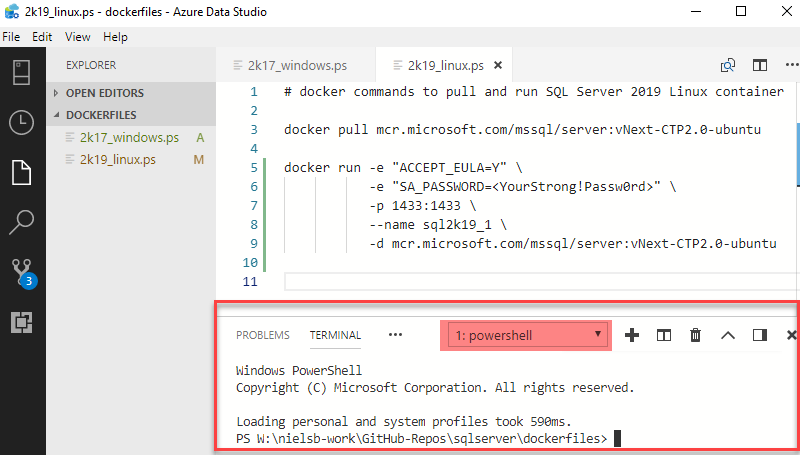Open 2k19_linux.ps in the explorer tree

pyautogui.click(x=131, y=160)
